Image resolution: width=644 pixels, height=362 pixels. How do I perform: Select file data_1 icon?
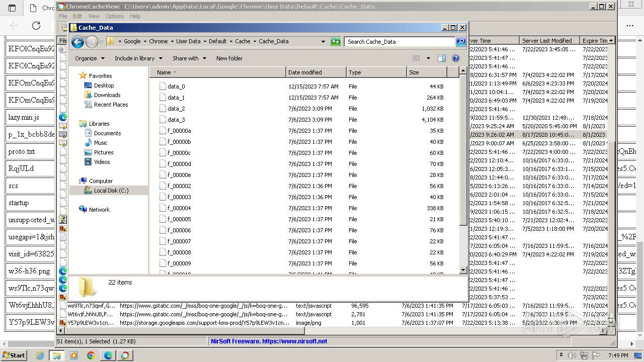pyautogui.click(x=163, y=98)
